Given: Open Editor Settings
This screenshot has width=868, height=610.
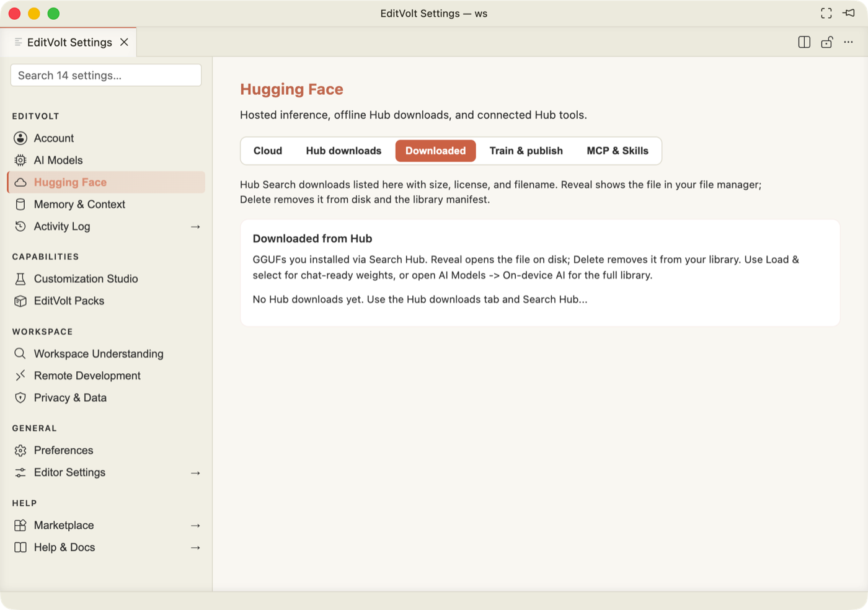Looking at the screenshot, I should coord(106,472).
